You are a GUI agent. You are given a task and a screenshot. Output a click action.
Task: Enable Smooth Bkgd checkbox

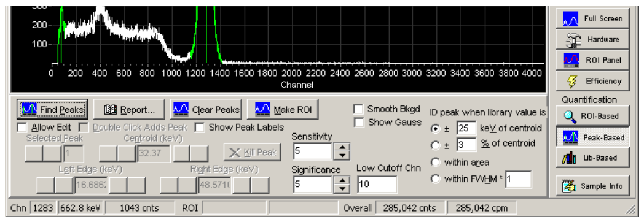[358, 109]
